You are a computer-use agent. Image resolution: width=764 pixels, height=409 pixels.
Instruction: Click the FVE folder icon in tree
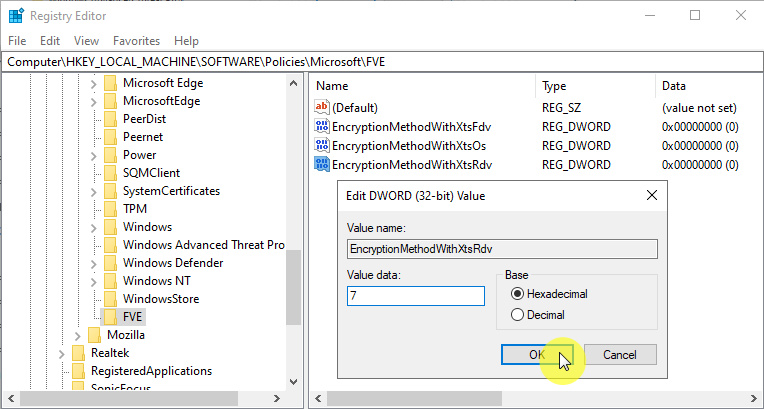point(111,317)
